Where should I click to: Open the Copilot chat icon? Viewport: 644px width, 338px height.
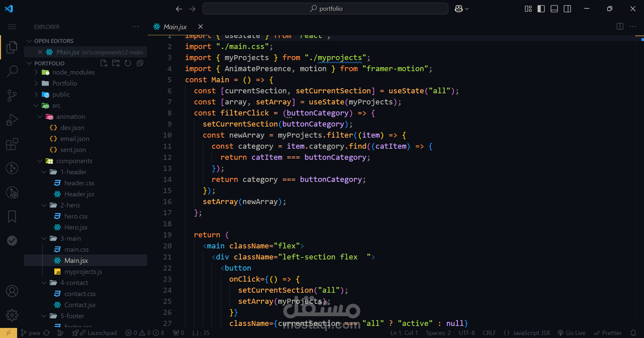click(x=459, y=9)
